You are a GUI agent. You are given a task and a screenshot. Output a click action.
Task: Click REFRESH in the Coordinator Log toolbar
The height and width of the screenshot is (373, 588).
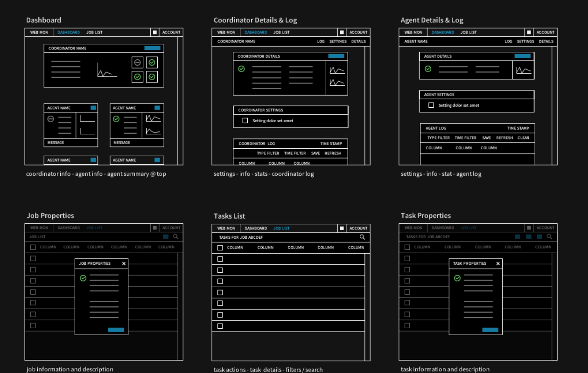point(333,153)
